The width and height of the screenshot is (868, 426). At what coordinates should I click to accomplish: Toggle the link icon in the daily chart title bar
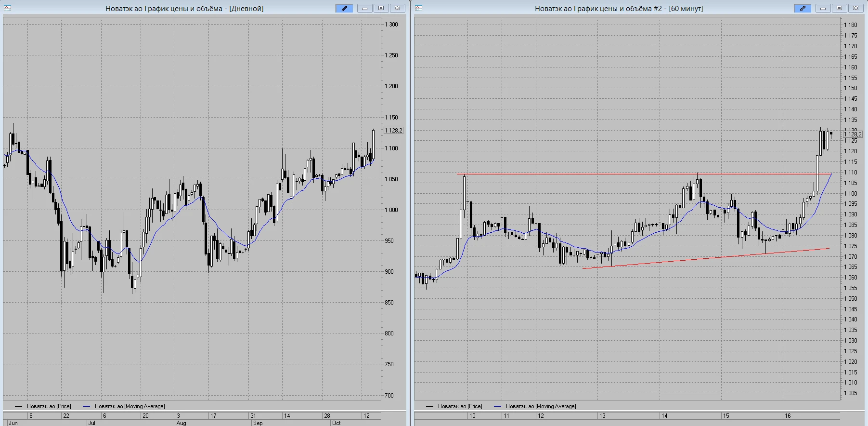tap(344, 8)
